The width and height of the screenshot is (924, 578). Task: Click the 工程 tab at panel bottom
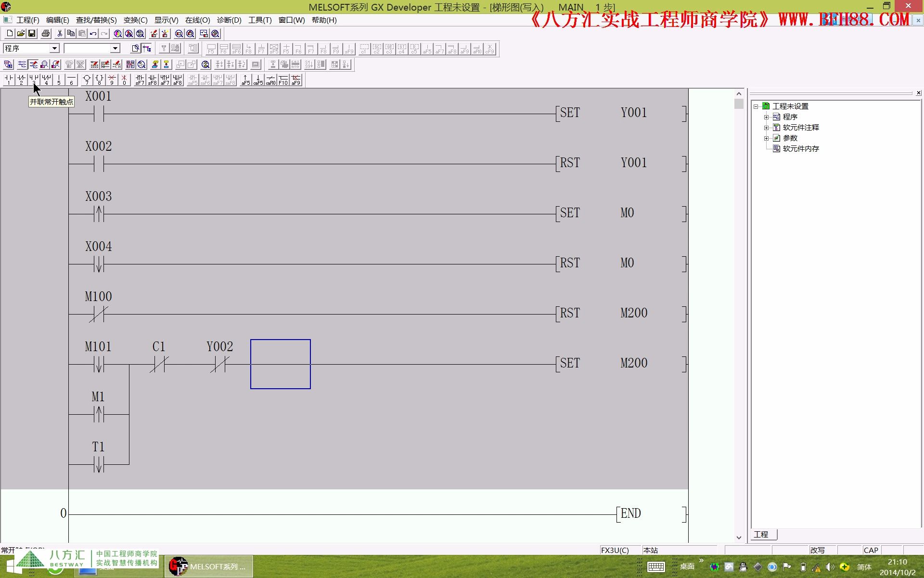tap(761, 535)
